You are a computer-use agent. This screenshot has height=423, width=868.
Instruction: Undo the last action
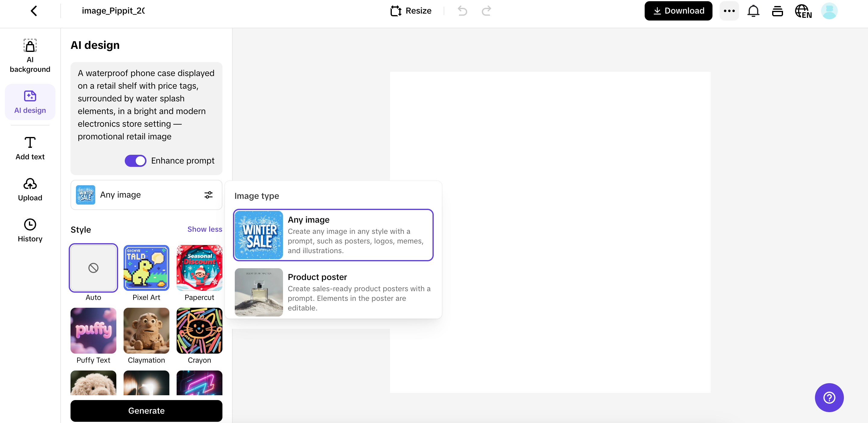pyautogui.click(x=462, y=11)
